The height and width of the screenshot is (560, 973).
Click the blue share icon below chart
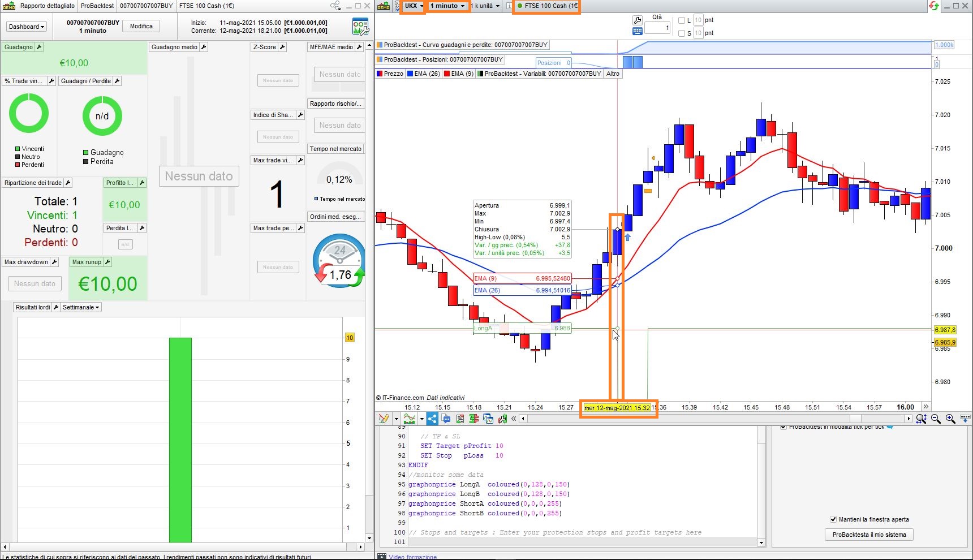click(x=432, y=419)
